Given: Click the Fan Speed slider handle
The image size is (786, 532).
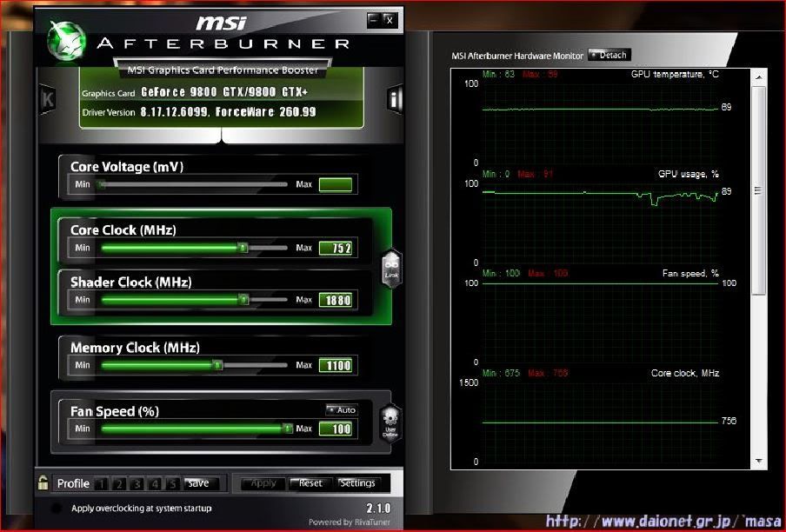Looking at the screenshot, I should click(287, 429).
